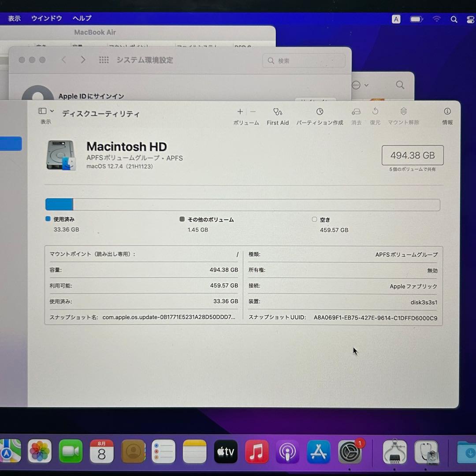Open the パーティション作成 (Partition) tool
476x476 pixels.
point(320,115)
